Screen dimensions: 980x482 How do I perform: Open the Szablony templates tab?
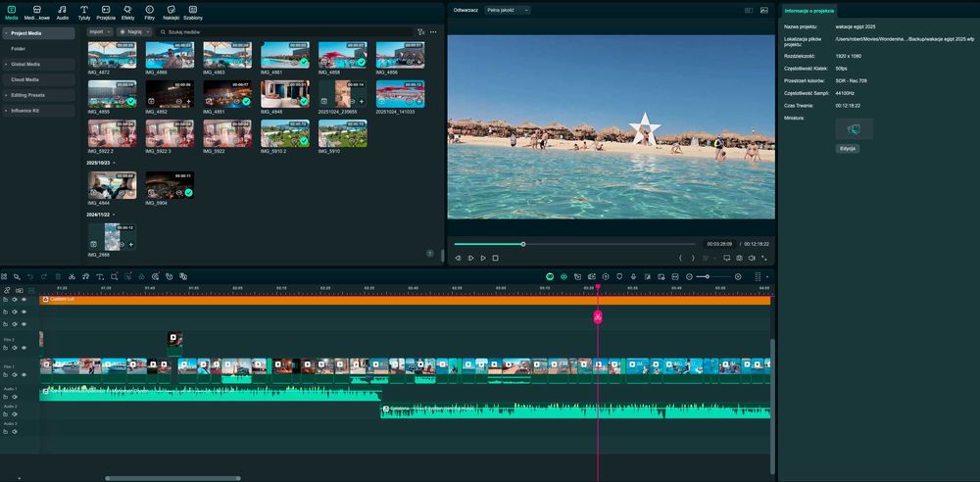pyautogui.click(x=193, y=13)
